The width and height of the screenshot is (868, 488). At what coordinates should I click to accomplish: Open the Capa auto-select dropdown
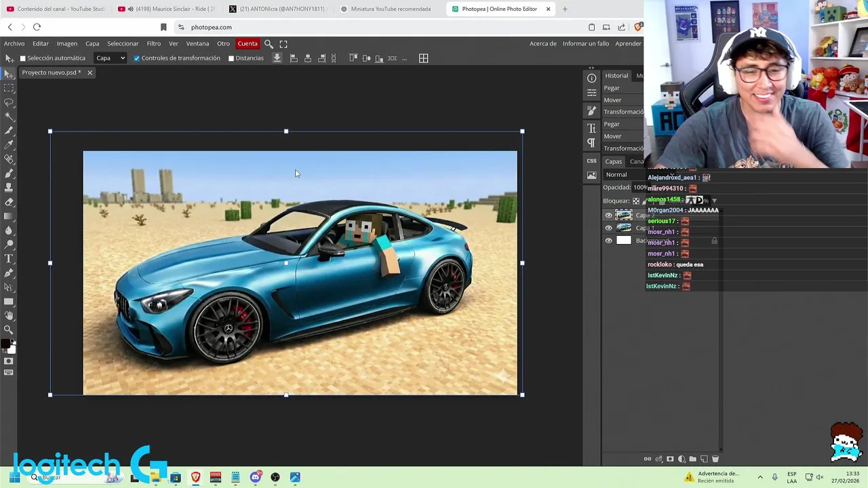(x=110, y=58)
